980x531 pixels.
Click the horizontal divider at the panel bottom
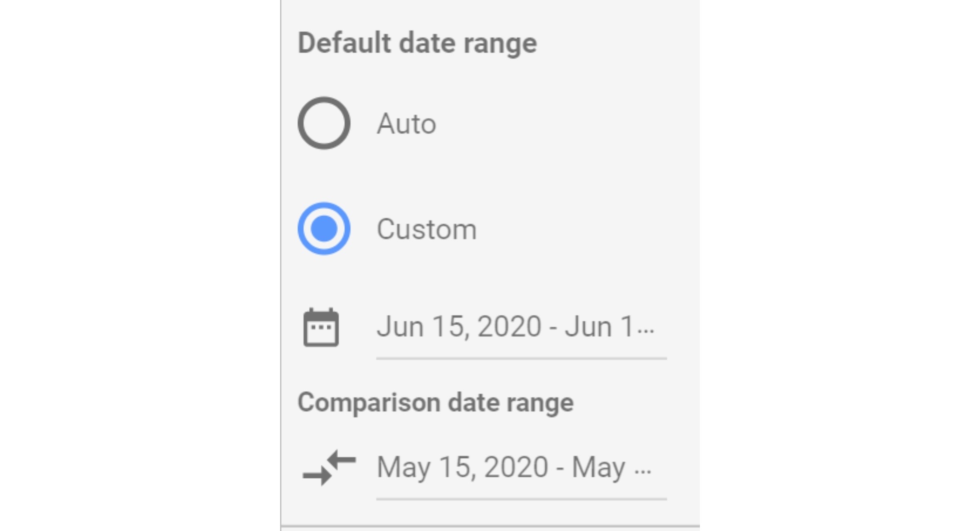click(x=490, y=526)
